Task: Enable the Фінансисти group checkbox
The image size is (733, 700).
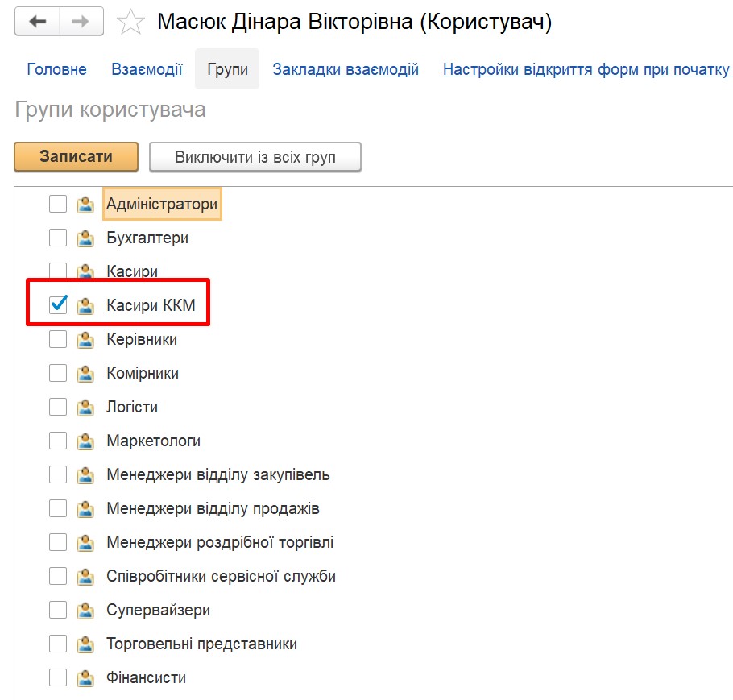Action: coord(58,677)
